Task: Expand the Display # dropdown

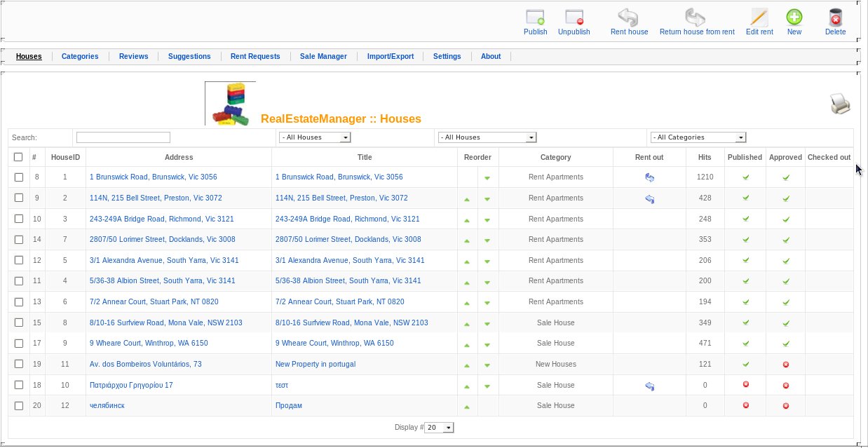Action: click(x=440, y=428)
